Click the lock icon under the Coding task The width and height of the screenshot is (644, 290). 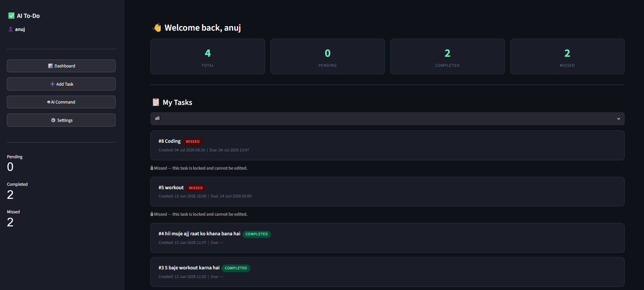tap(152, 168)
